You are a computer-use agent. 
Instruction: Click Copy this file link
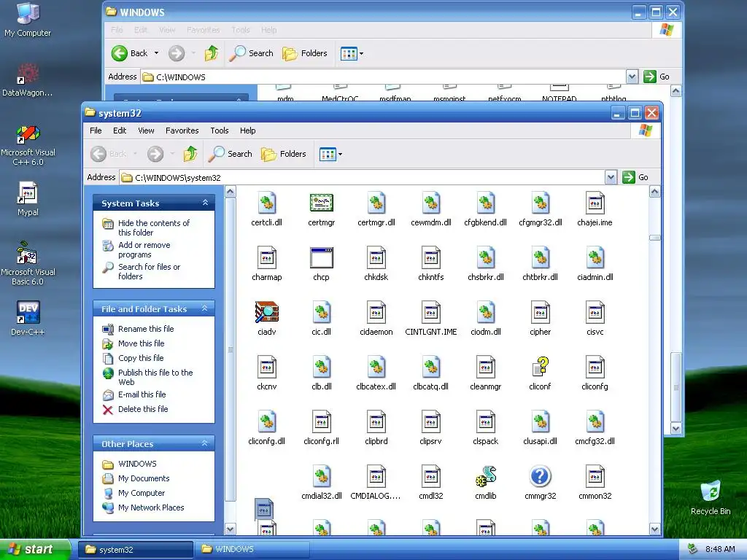click(141, 358)
